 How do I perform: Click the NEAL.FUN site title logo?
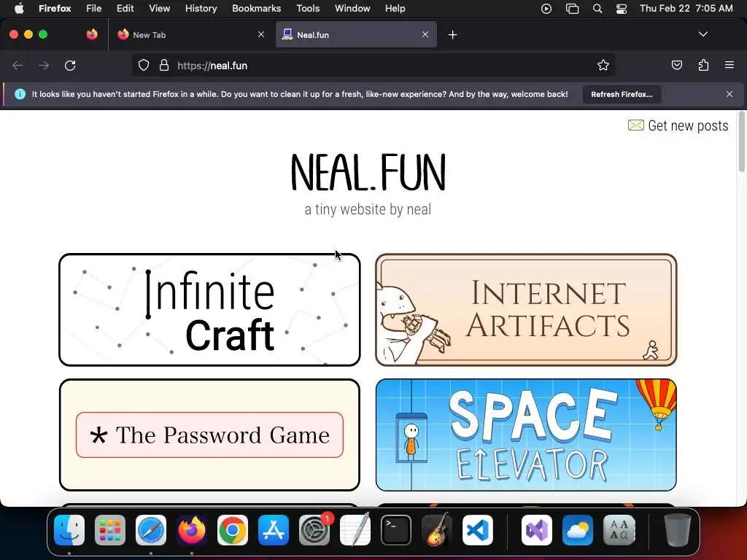click(368, 172)
